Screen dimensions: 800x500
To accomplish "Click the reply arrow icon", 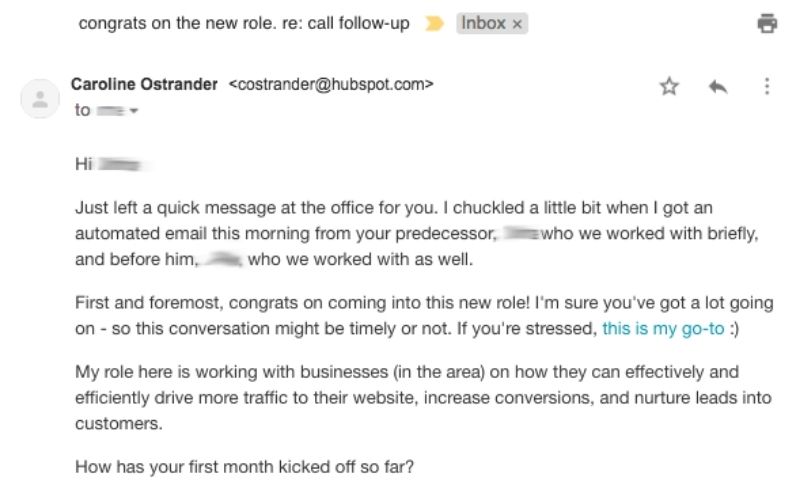I will click(x=717, y=87).
